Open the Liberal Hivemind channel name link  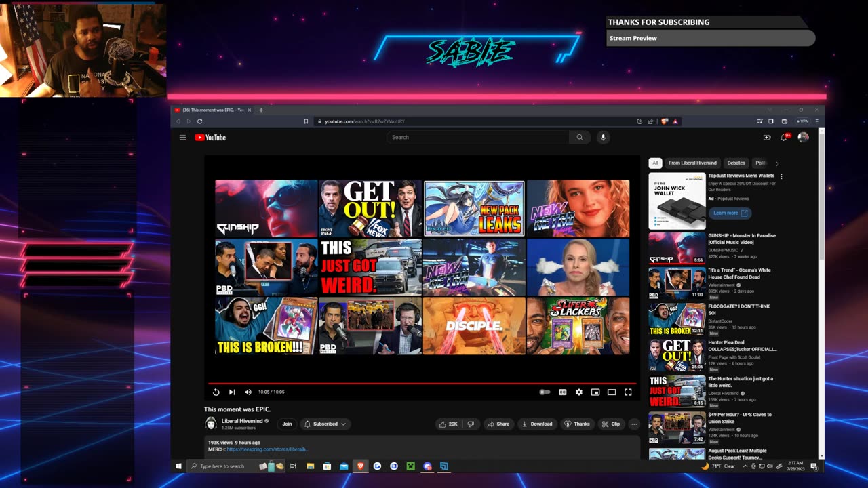pyautogui.click(x=242, y=421)
